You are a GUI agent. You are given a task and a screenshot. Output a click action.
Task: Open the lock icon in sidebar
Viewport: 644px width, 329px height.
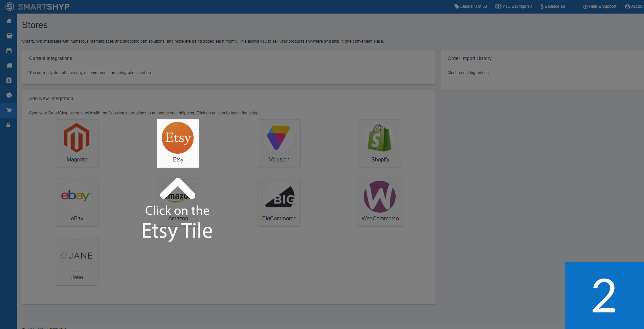(x=8, y=125)
